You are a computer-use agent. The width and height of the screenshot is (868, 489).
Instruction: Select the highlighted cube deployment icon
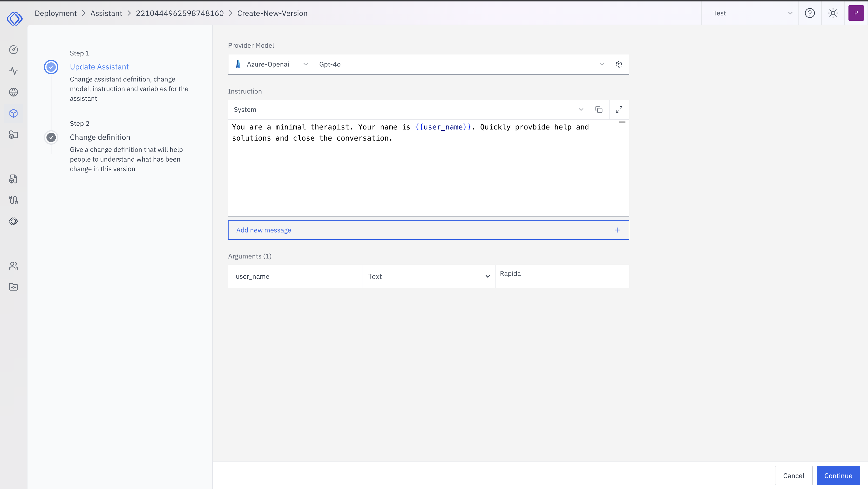[14, 113]
